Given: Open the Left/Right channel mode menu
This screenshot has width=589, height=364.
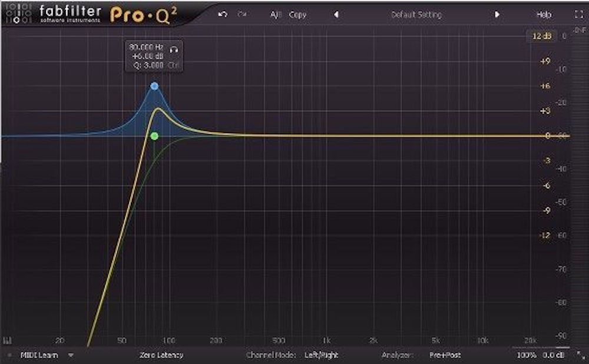Looking at the screenshot, I should click(x=321, y=355).
